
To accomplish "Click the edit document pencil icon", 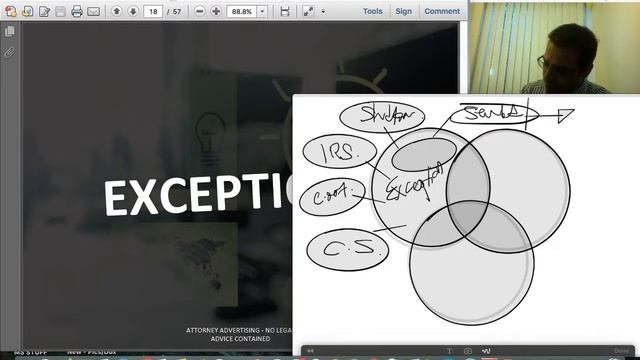I will tap(44, 11).
